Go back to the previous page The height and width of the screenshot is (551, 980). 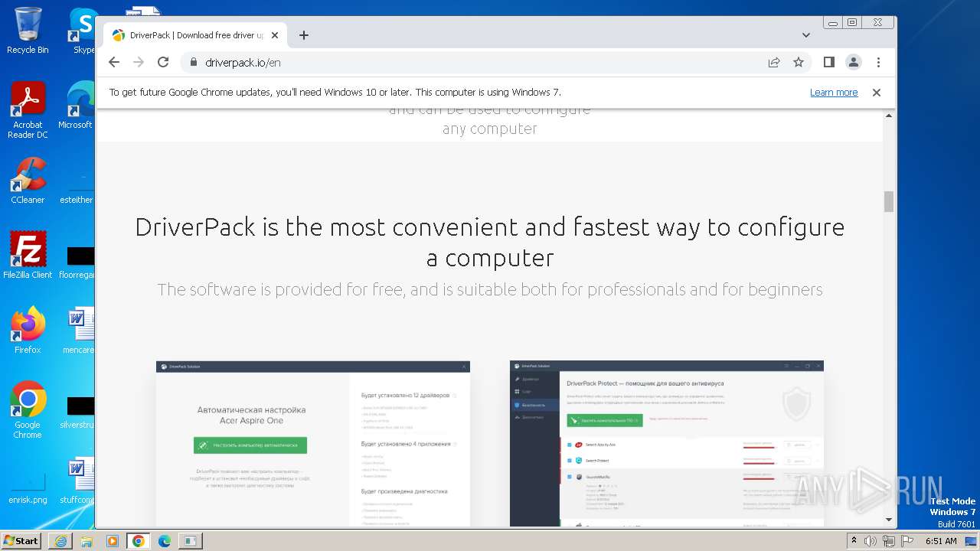114,63
